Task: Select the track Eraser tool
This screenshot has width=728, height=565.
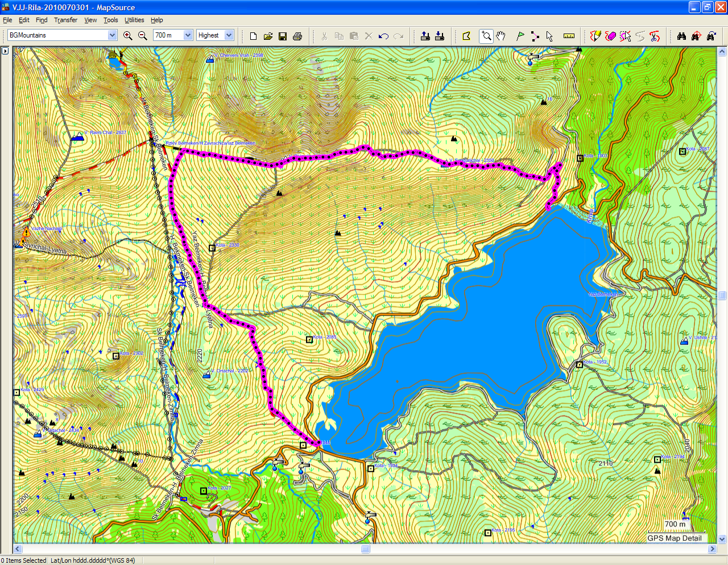Action: pos(610,36)
